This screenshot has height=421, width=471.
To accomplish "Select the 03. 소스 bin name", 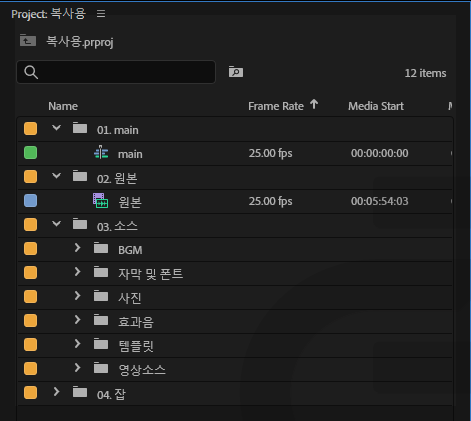I will coord(117,226).
